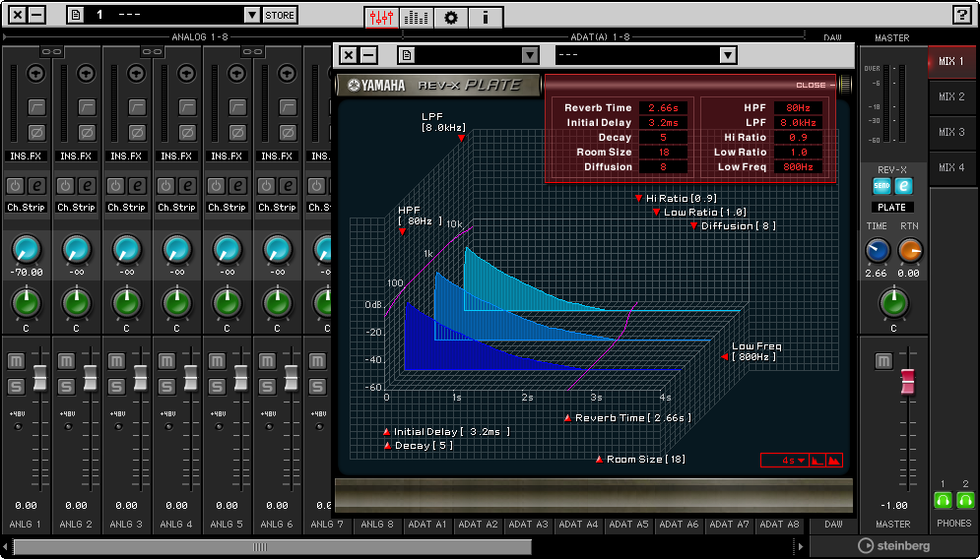Click the ANLG 1 fader handle
This screenshot has width=980, height=559.
pos(40,378)
